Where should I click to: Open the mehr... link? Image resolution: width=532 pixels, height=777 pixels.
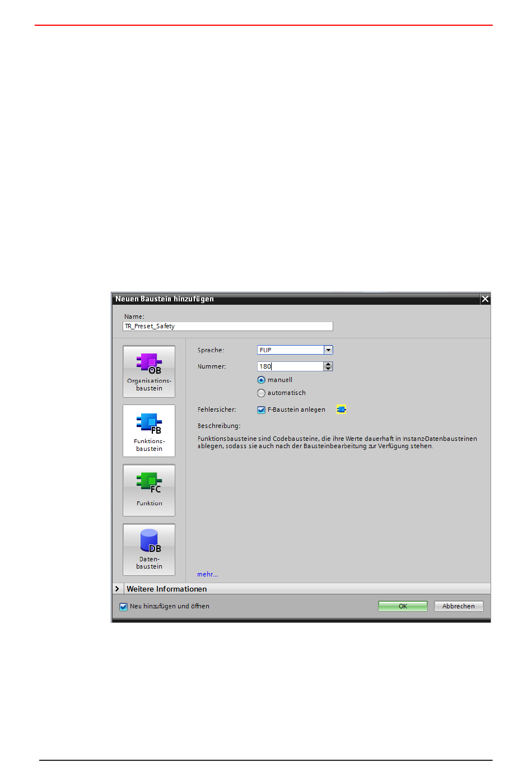coord(207,574)
